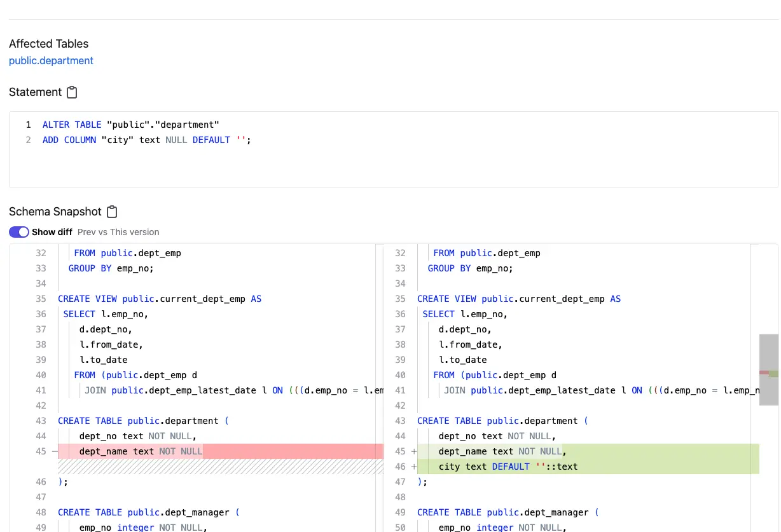Copy the Statement SQL using clipboard icon
The height and width of the screenshot is (532, 781).
tap(72, 92)
